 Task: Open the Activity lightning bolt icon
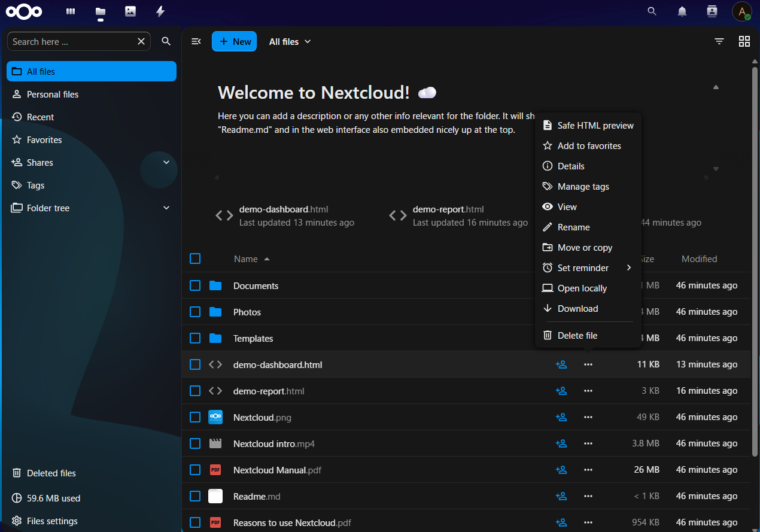coord(160,11)
